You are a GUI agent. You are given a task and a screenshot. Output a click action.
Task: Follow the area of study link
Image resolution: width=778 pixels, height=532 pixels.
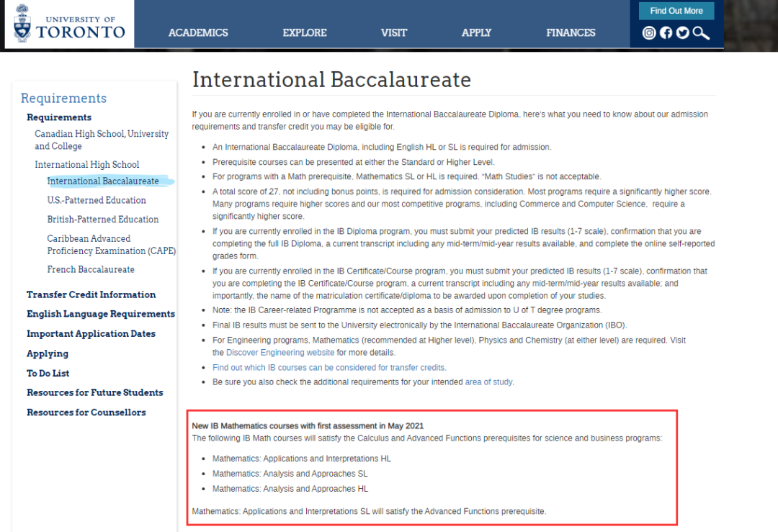489,382
